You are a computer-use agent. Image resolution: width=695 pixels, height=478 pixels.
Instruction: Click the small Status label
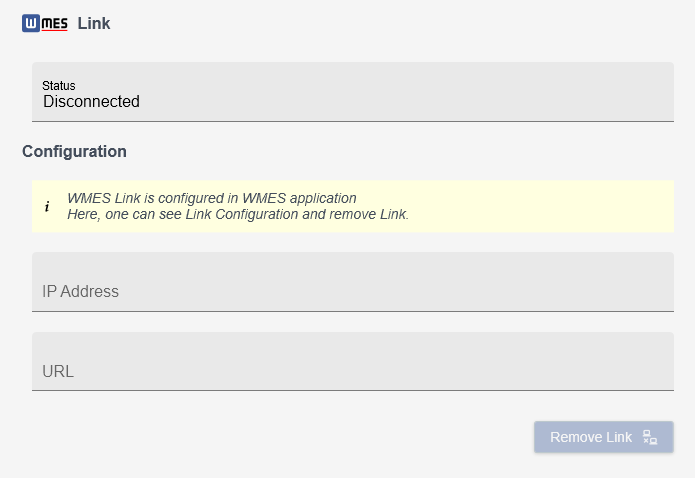tap(58, 86)
